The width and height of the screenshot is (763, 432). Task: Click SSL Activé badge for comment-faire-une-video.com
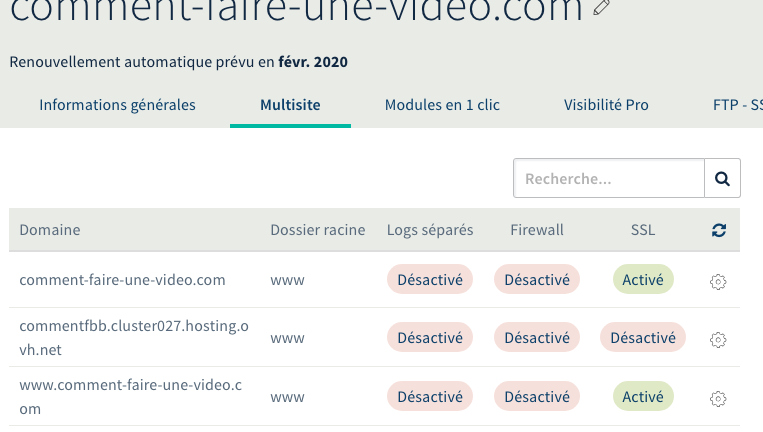click(x=643, y=280)
